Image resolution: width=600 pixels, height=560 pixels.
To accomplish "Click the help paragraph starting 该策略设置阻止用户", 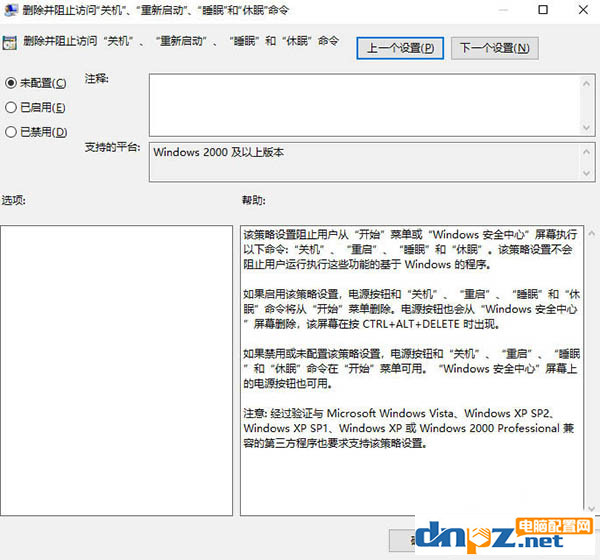I will [x=410, y=249].
